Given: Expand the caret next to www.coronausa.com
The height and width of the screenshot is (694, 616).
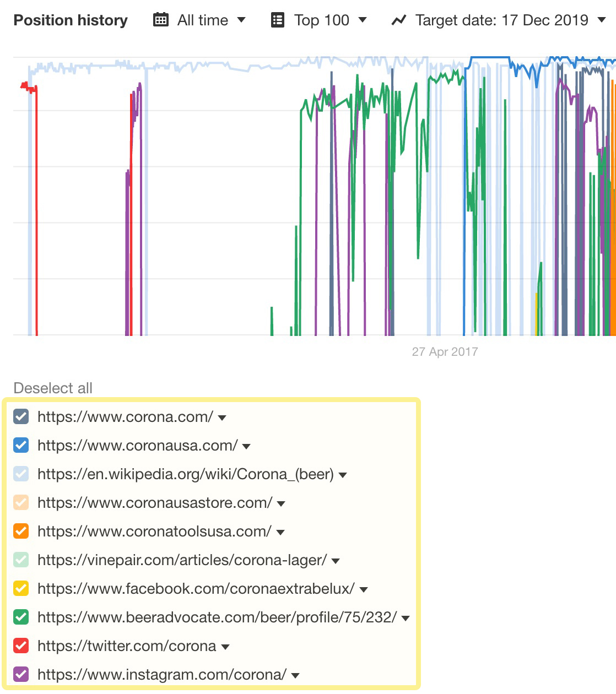Looking at the screenshot, I should pyautogui.click(x=246, y=447).
